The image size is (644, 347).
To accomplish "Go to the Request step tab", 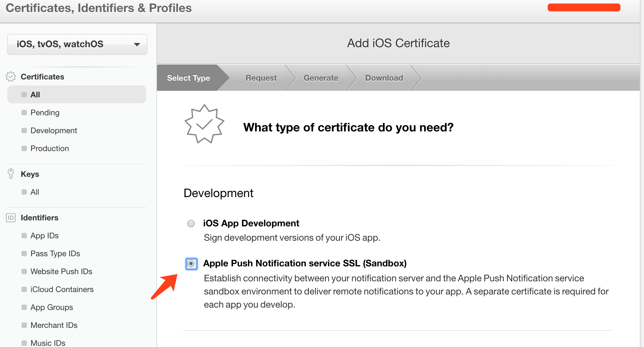I will (261, 78).
